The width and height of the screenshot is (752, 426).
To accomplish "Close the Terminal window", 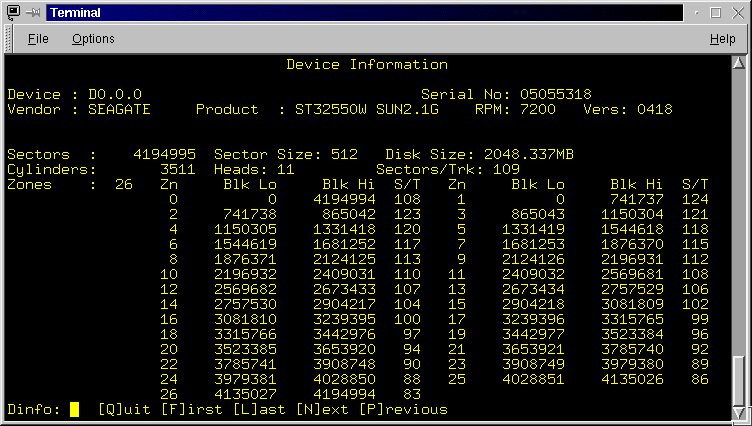I will 736,13.
